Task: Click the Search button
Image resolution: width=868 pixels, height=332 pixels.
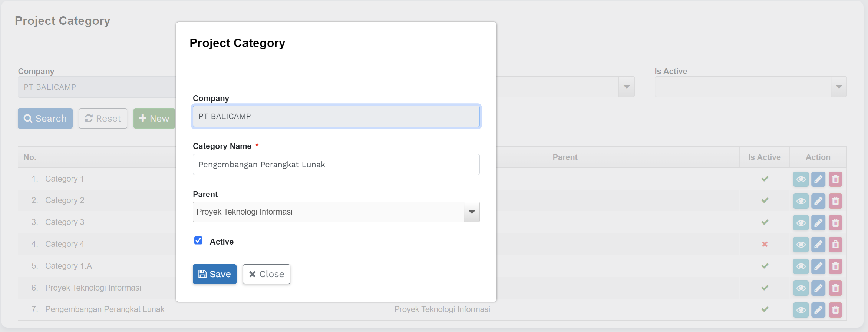Action: [45, 119]
